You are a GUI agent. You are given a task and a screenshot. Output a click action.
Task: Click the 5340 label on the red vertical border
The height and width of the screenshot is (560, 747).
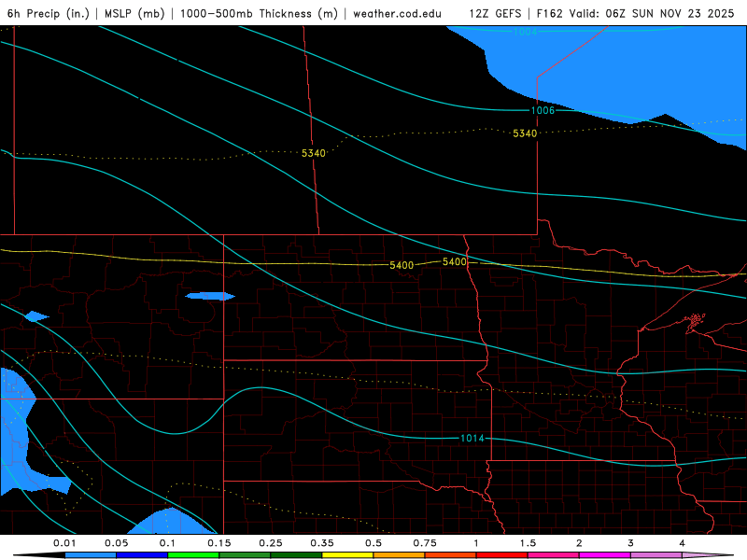(314, 153)
